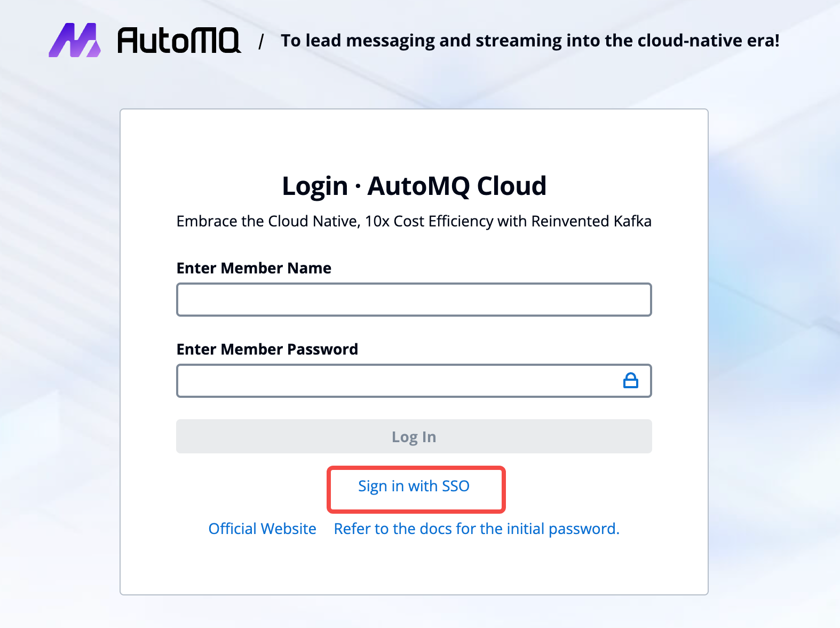Click the gray Log In button
Image resolution: width=840 pixels, height=628 pixels.
[x=414, y=436]
